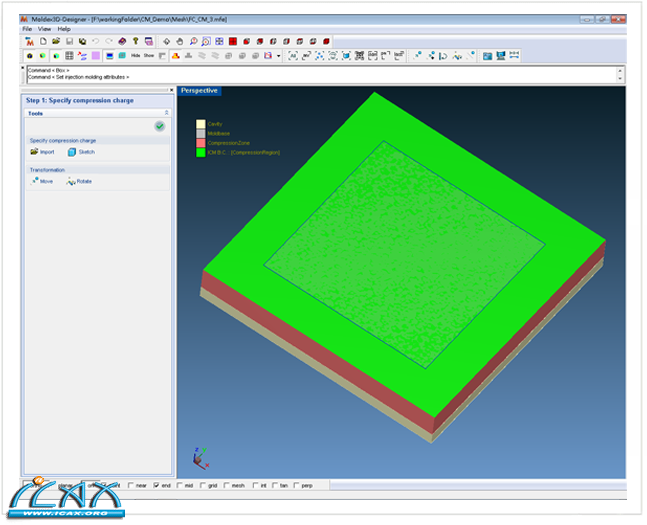Screen dimensions: 647x525
Task: Click the Save file toolbar icon
Action: [x=69, y=41]
